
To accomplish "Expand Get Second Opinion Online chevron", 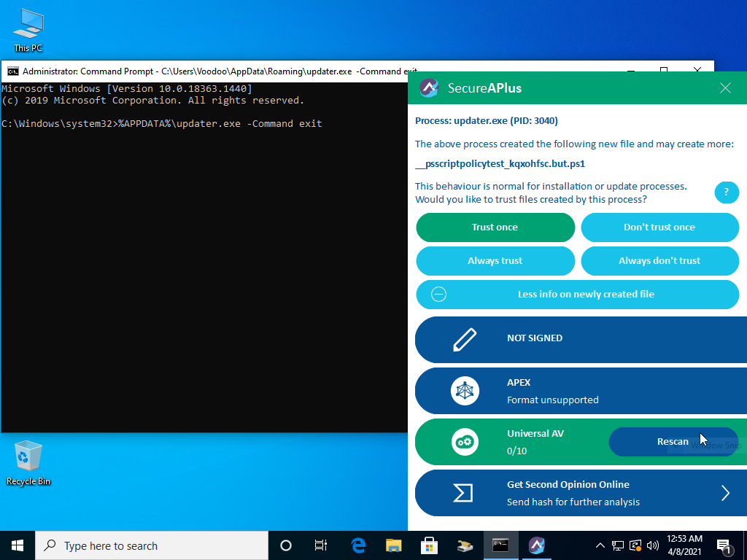I will point(725,493).
